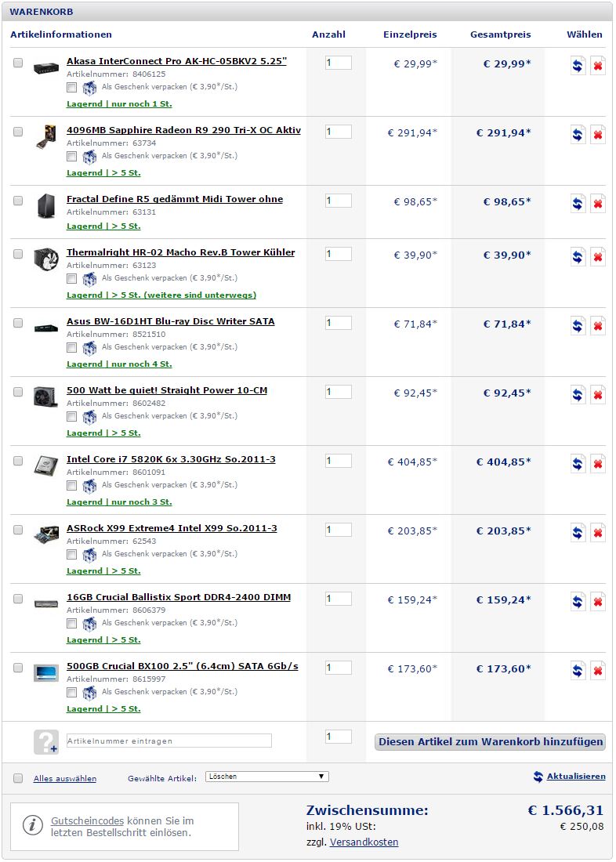
Task: Refresh the Intel Core i7 5820K row
Action: pyautogui.click(x=578, y=465)
